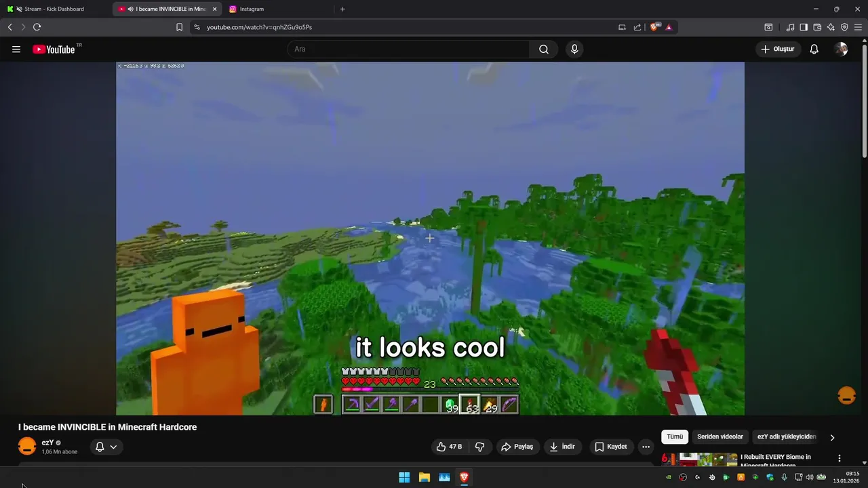The height and width of the screenshot is (488, 868).
Task: Open options for I Rebuilt EVERY Biome video
Action: click(840, 458)
